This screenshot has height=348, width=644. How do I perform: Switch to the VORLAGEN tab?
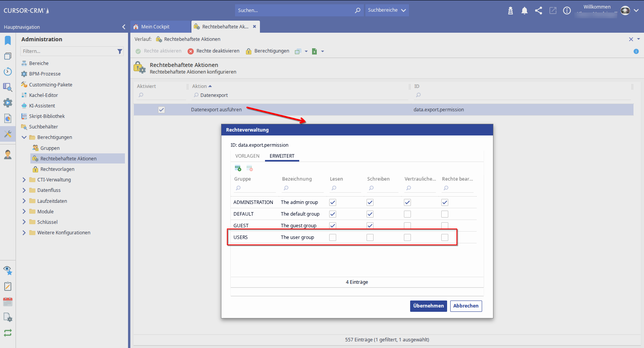tap(247, 156)
